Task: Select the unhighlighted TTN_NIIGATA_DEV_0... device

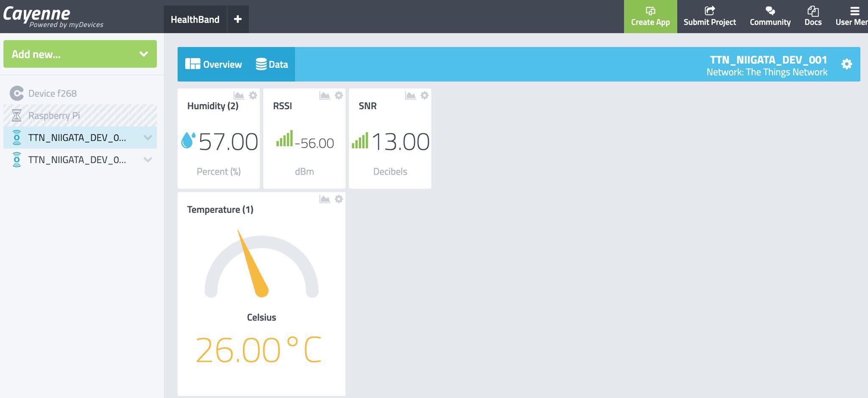Action: [80, 160]
